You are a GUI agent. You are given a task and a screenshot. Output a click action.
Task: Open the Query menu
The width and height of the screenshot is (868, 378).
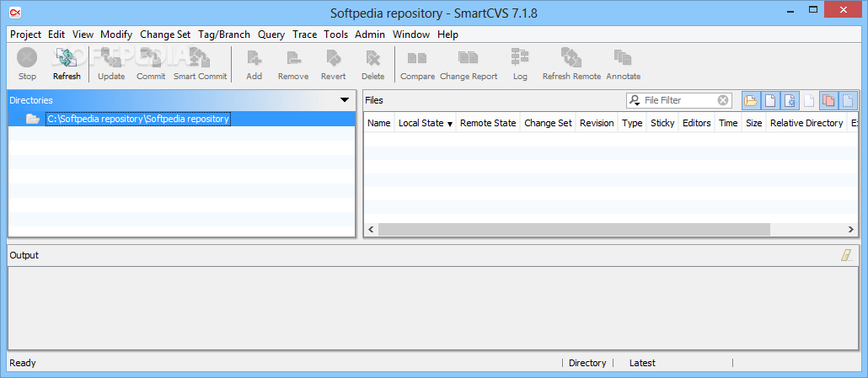click(x=271, y=35)
